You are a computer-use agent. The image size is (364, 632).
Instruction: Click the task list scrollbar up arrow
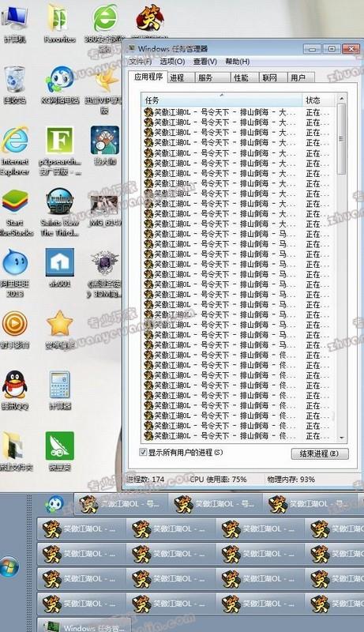(341, 99)
